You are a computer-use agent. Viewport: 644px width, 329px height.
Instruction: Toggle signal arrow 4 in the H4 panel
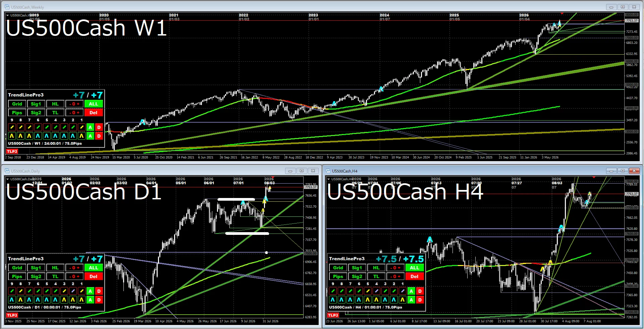pyautogui.click(x=376, y=300)
